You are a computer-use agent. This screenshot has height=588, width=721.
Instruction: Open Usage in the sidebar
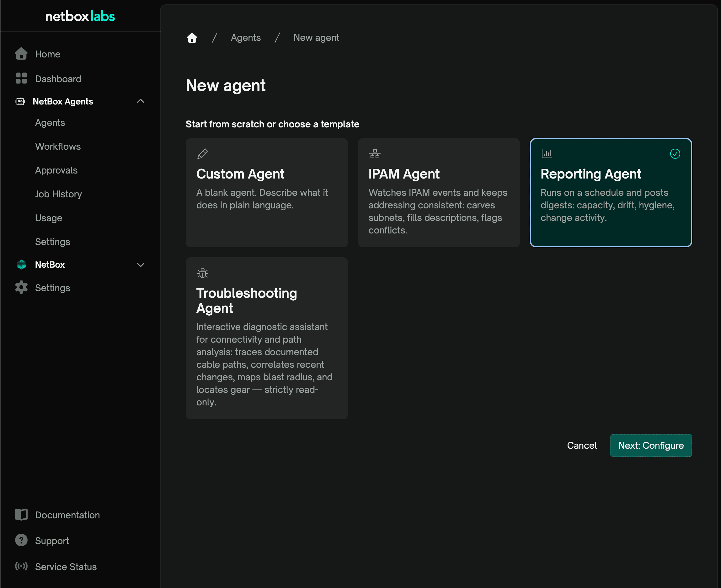point(49,218)
